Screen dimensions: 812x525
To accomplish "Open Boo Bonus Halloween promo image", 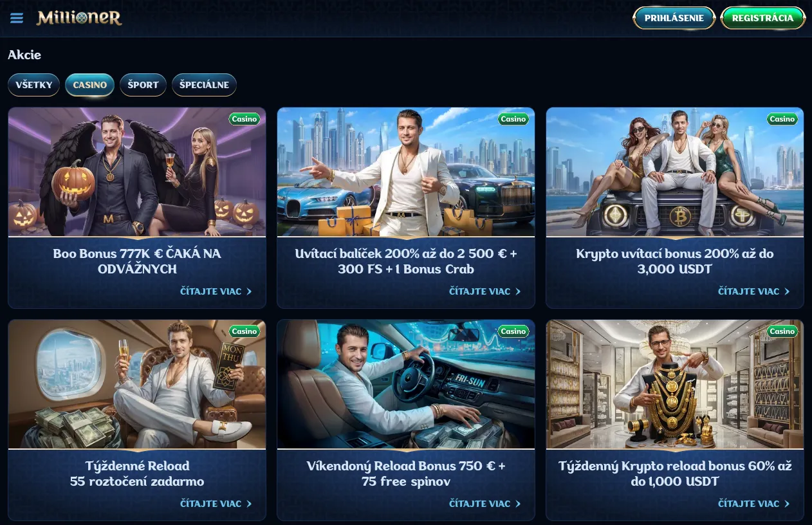I will [137, 172].
